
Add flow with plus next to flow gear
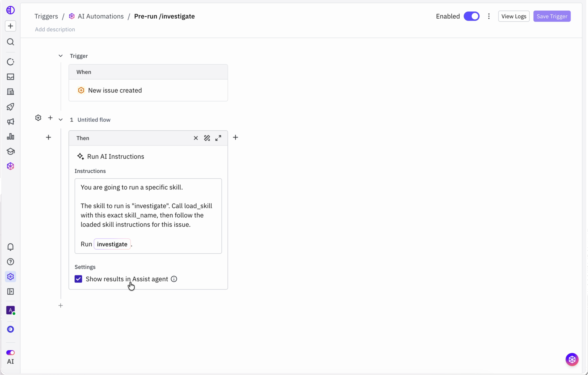[50, 118]
